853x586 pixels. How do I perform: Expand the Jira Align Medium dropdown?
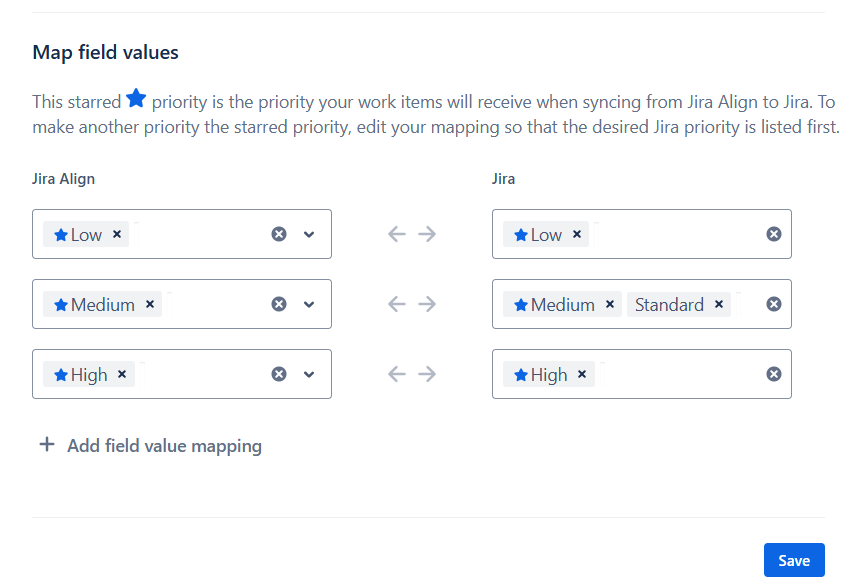[309, 304]
